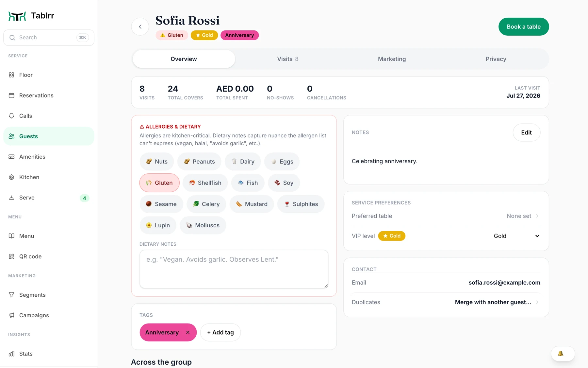Click the Search field in sidebar
This screenshot has height=368, width=588.
tap(49, 38)
